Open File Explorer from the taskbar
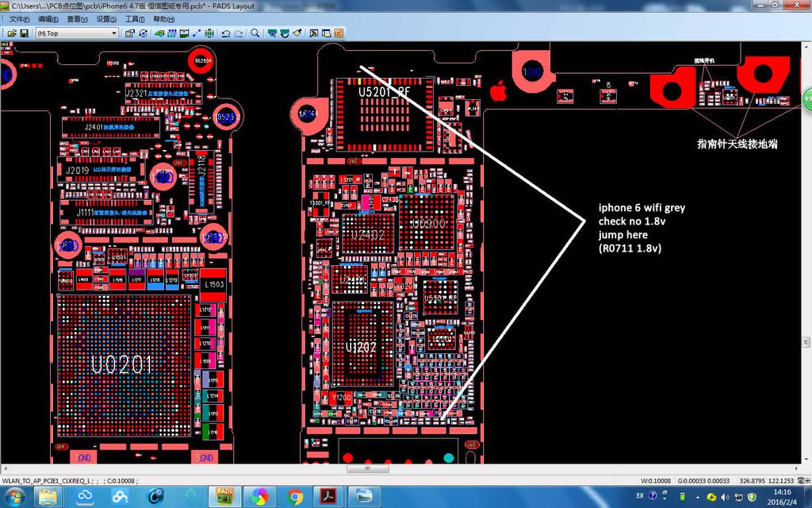Screen dimensions: 812x508 tap(48, 497)
